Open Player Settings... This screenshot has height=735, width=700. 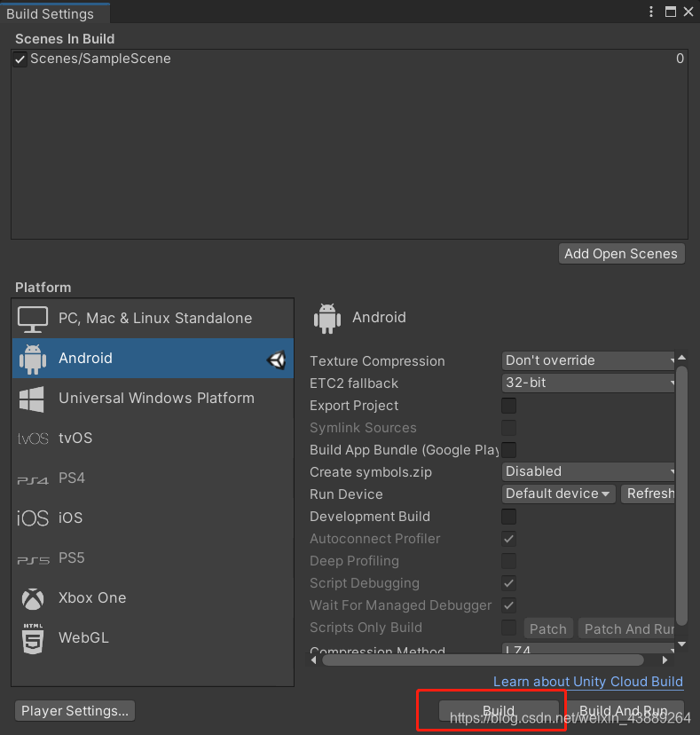point(75,711)
